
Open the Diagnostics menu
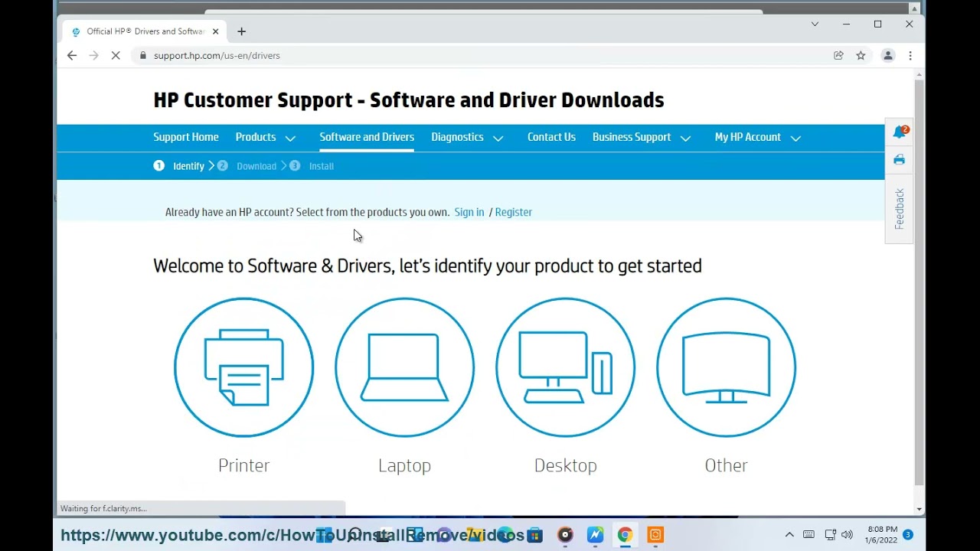pyautogui.click(x=457, y=137)
